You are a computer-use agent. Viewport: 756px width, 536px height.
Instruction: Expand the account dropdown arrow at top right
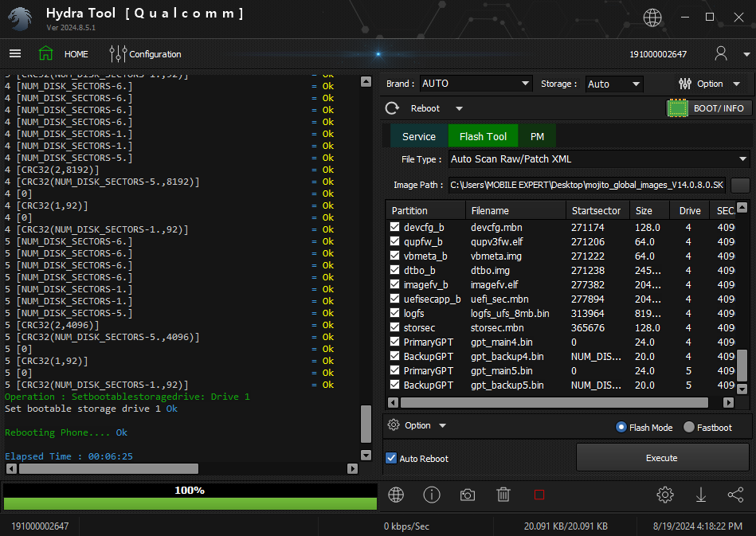click(747, 54)
